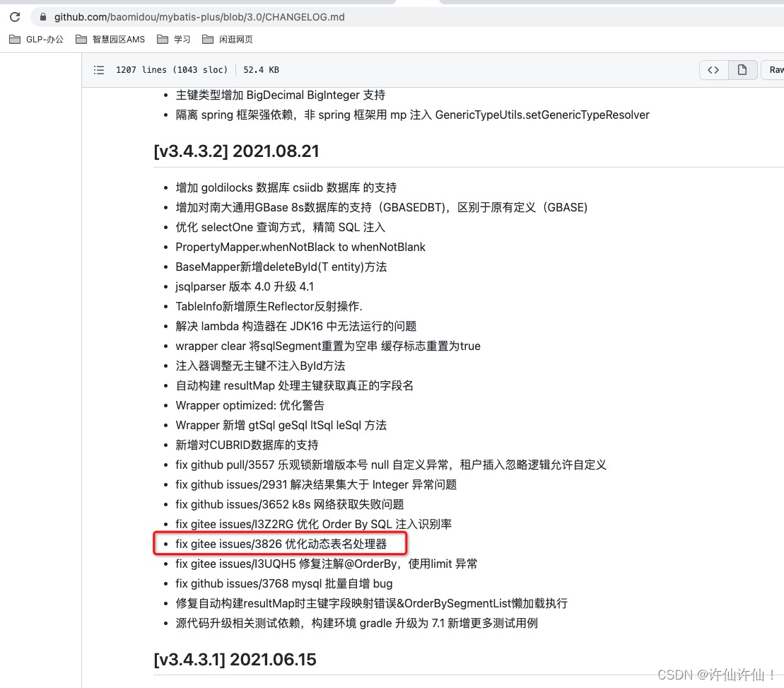Click the Raw button
This screenshot has width=784, height=688.
click(x=776, y=69)
